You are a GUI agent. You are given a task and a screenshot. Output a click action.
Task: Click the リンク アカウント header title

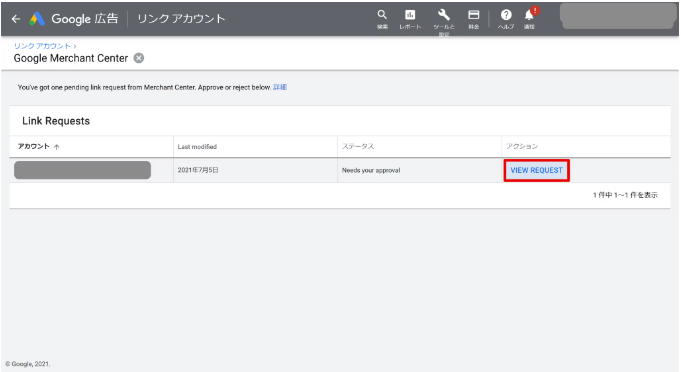coord(181,19)
